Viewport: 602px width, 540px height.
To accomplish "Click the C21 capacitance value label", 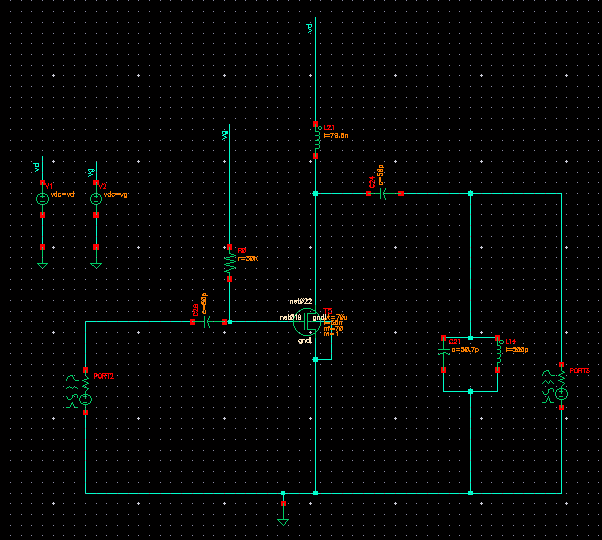I will 465,350.
